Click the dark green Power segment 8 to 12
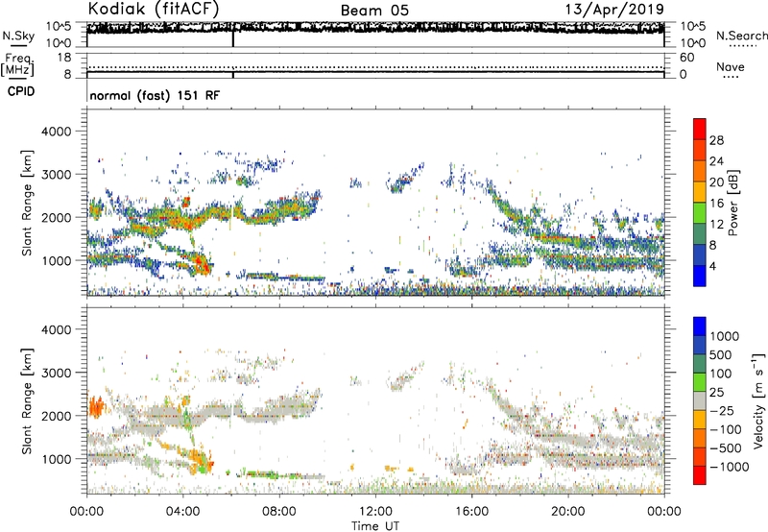This screenshot has height=532, width=768. pyautogui.click(x=700, y=233)
